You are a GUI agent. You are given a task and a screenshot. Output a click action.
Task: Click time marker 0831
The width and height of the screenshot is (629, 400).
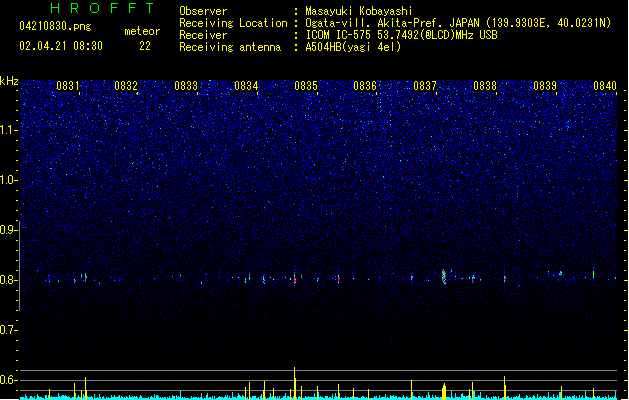coord(67,86)
